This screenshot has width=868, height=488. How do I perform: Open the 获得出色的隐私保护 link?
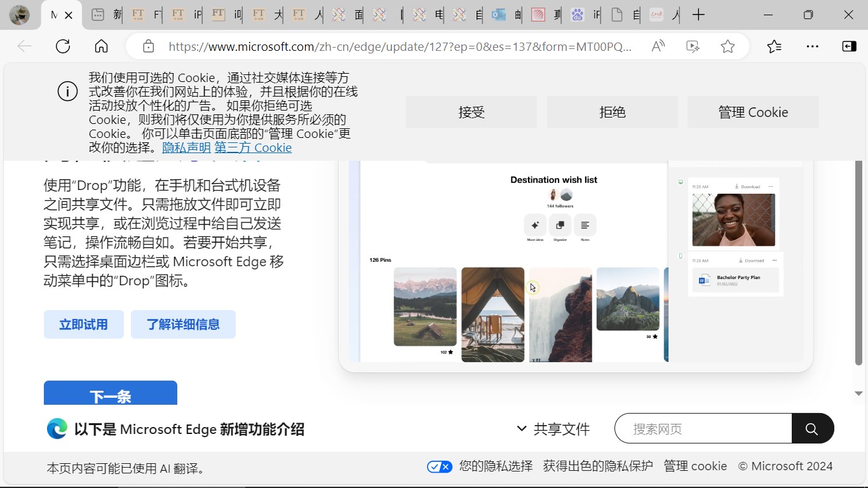pos(598,466)
